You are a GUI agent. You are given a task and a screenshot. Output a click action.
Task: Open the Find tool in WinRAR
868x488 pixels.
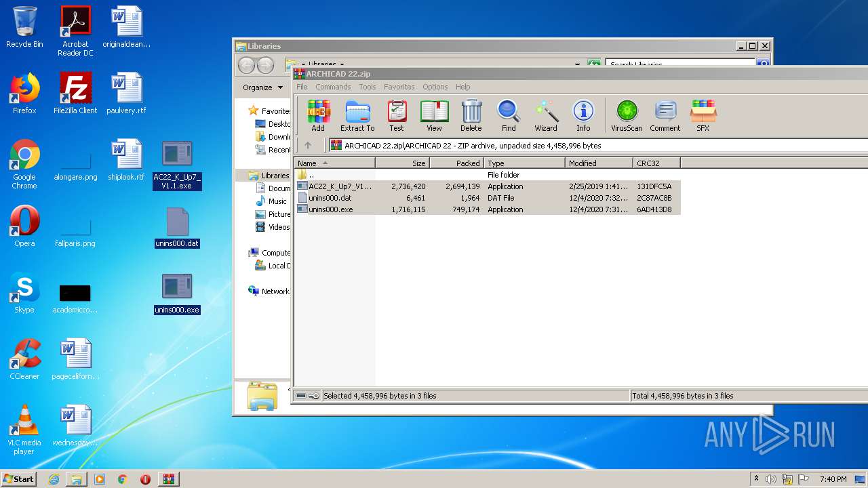point(509,115)
